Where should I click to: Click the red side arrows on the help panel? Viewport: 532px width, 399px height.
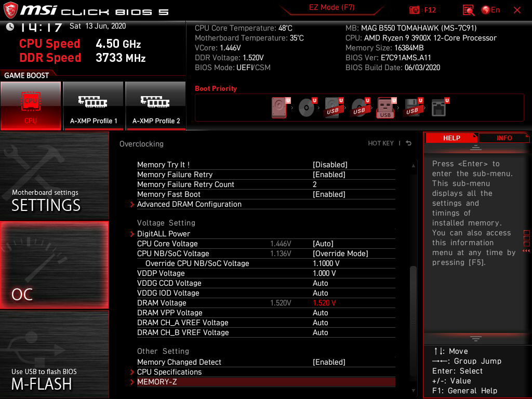tap(526, 251)
